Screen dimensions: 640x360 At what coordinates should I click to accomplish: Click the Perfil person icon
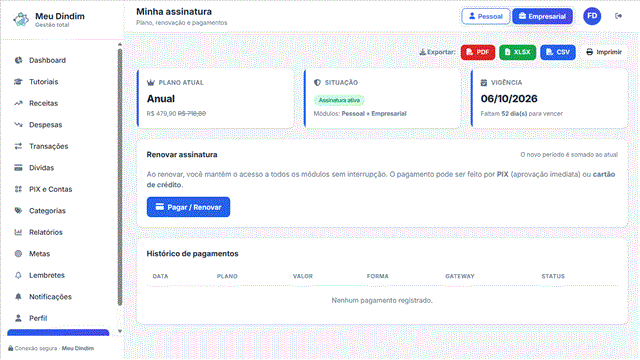click(x=18, y=318)
